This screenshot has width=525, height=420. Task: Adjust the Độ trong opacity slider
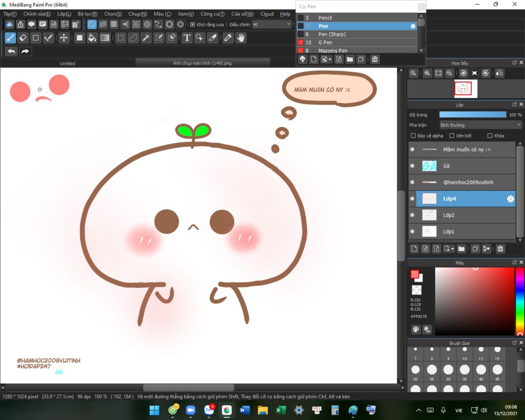[473, 114]
